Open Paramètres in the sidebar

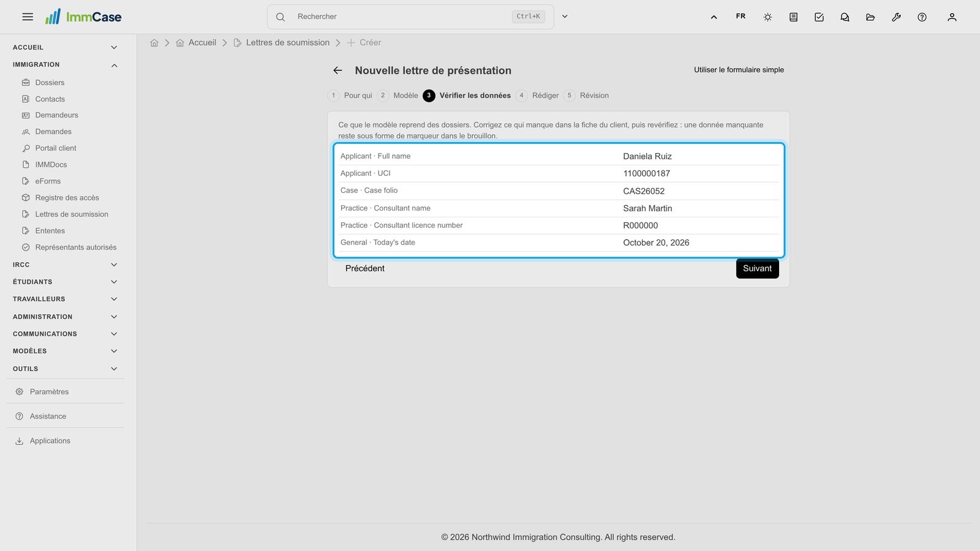pos(49,392)
